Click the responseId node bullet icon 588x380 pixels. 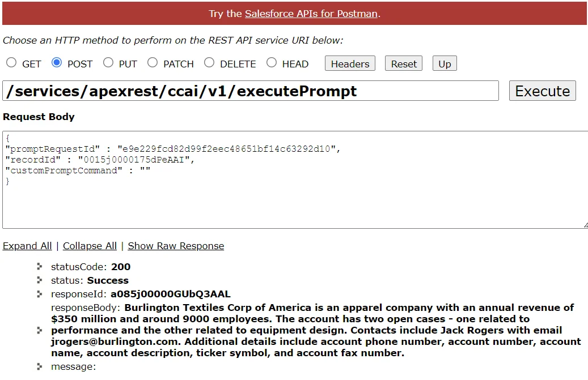point(40,294)
